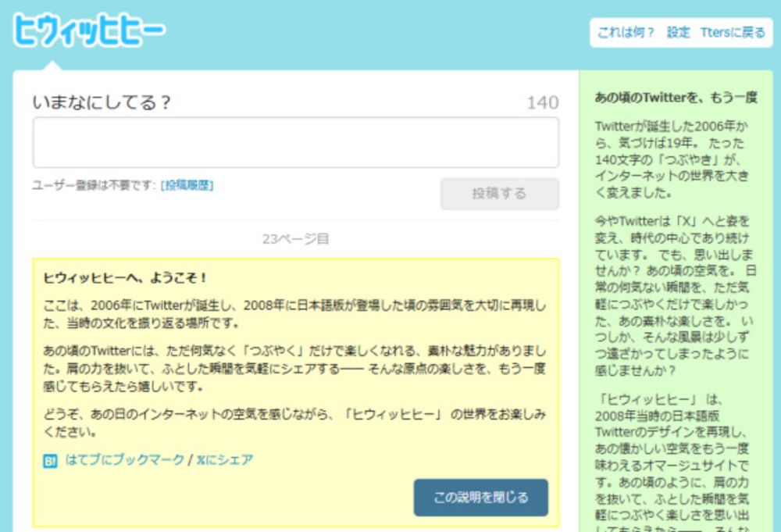The width and height of the screenshot is (781, 532).
Task: Open the [投稿履歴] post history link
Action: (x=187, y=185)
